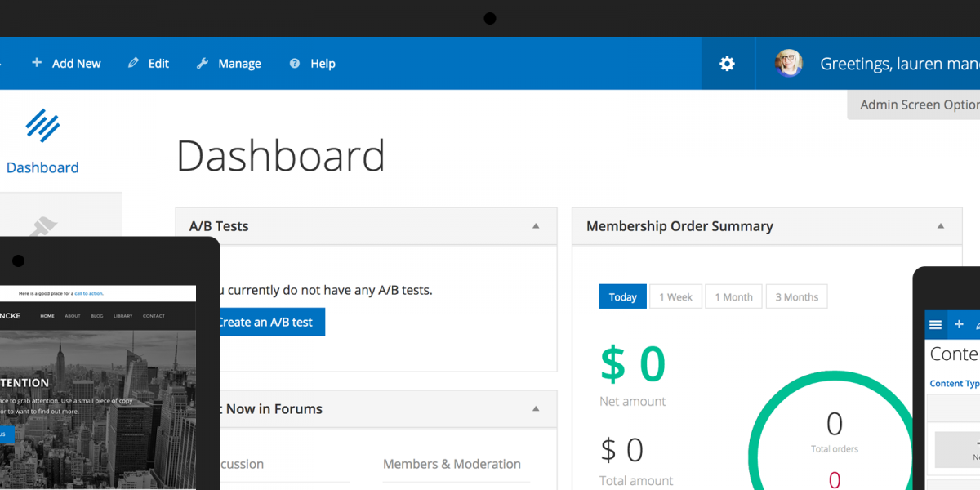Collapse the Now in Forums panel

point(536,408)
